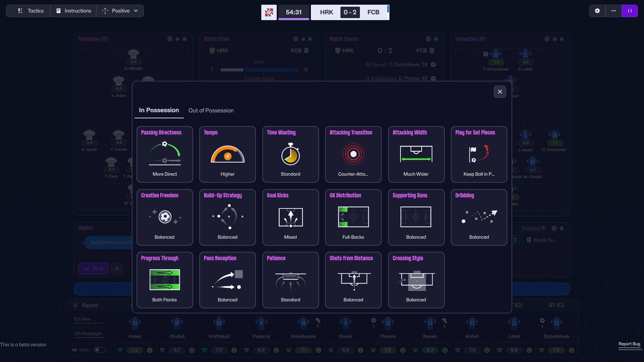Collapse the Squad section chevron
Screen dimensions: 644x362
76,305
